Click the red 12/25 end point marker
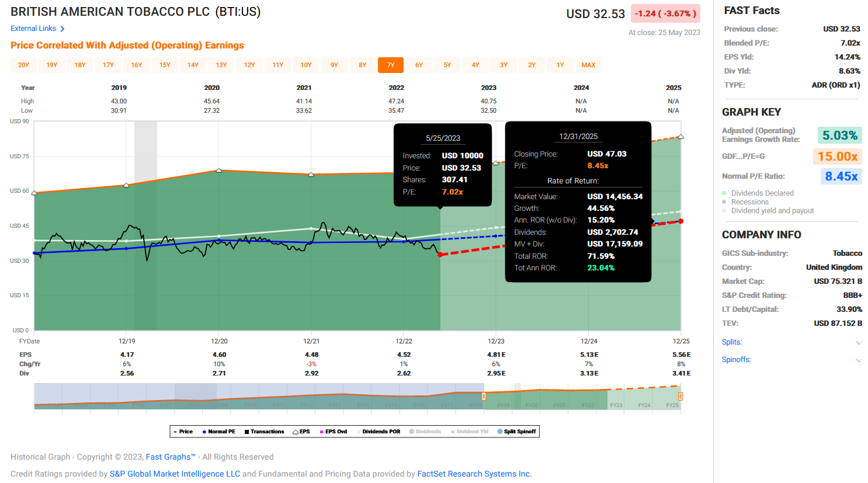The width and height of the screenshot is (868, 483). click(x=681, y=221)
